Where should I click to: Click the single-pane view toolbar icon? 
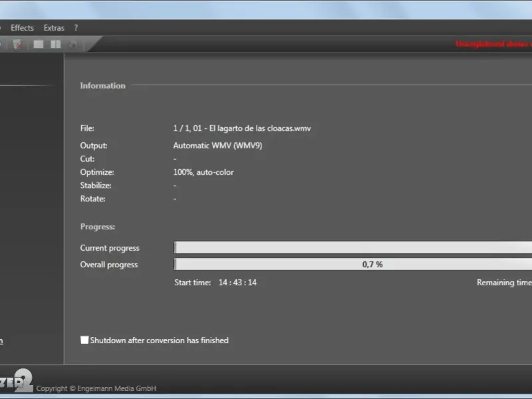pyautogui.click(x=39, y=44)
